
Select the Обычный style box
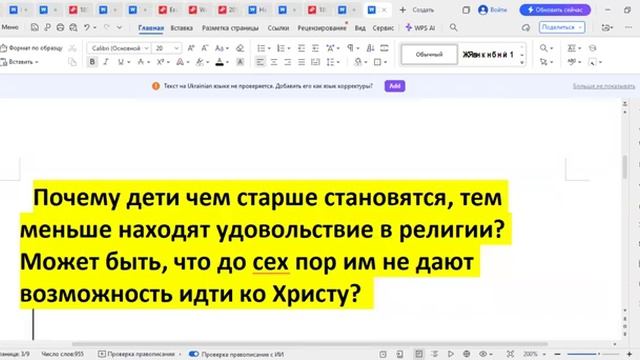[429, 55]
